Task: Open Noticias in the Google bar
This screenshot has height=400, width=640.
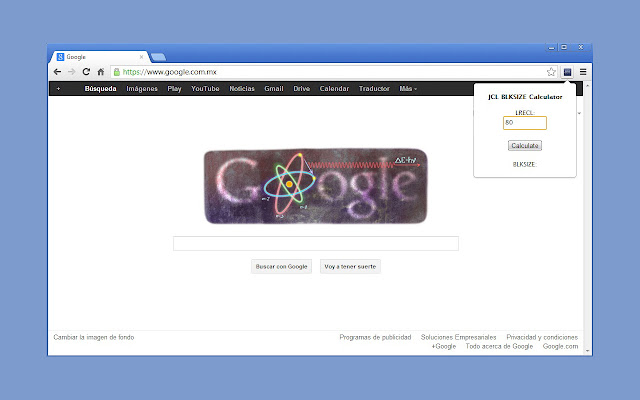Action: pyautogui.click(x=242, y=89)
